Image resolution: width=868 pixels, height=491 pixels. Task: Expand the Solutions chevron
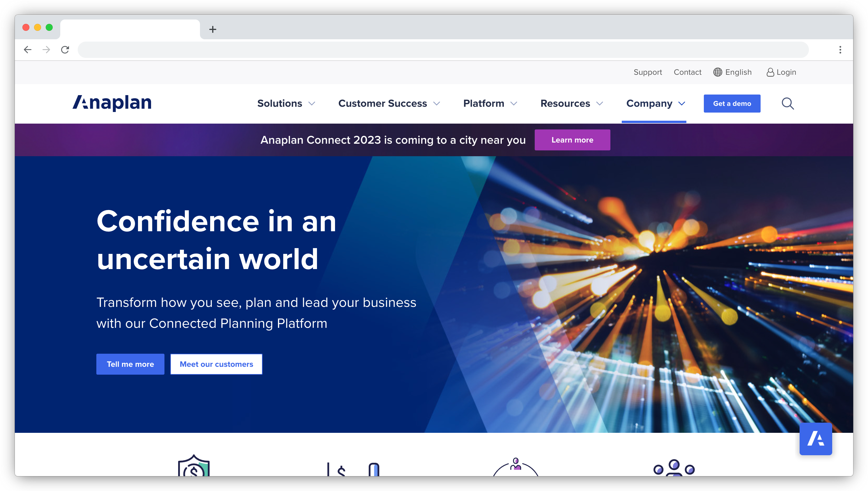coord(312,104)
